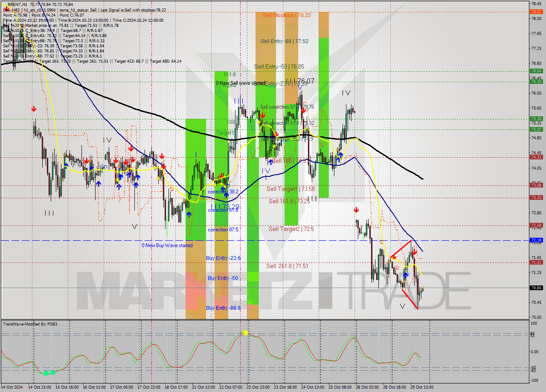Click the red 72.50 price tag
This screenshot has height=392, width=546.
coord(536,225)
